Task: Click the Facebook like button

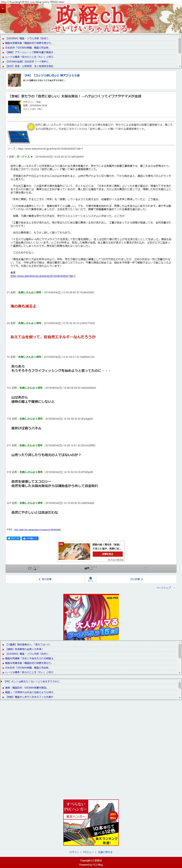Action: 30,539
